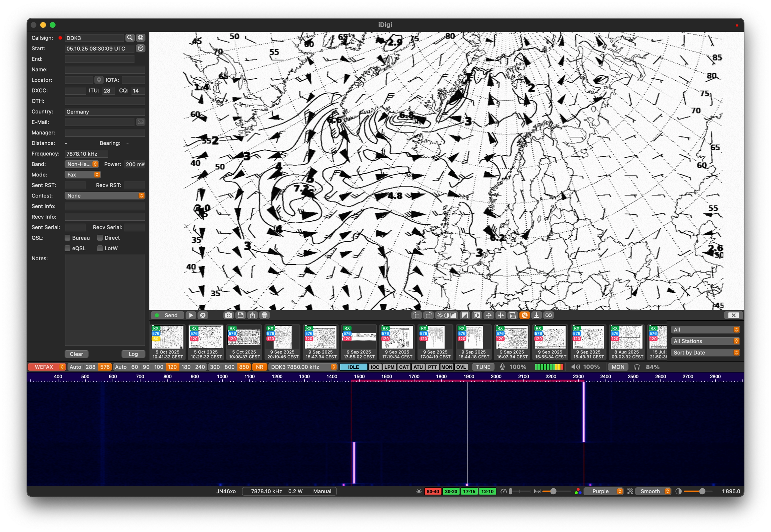Image resolution: width=771 pixels, height=532 pixels.
Task: Open the Purple waterfall palette dropdown
Action: [603, 492]
